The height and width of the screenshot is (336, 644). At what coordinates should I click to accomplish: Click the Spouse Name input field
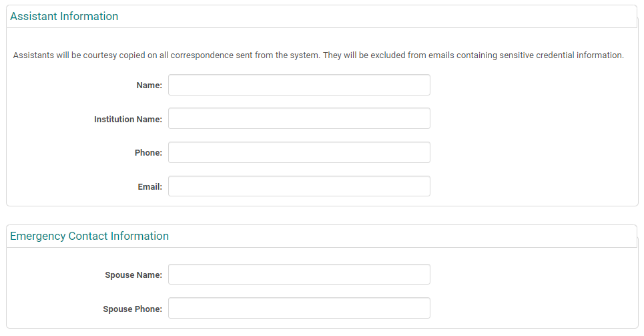point(299,275)
